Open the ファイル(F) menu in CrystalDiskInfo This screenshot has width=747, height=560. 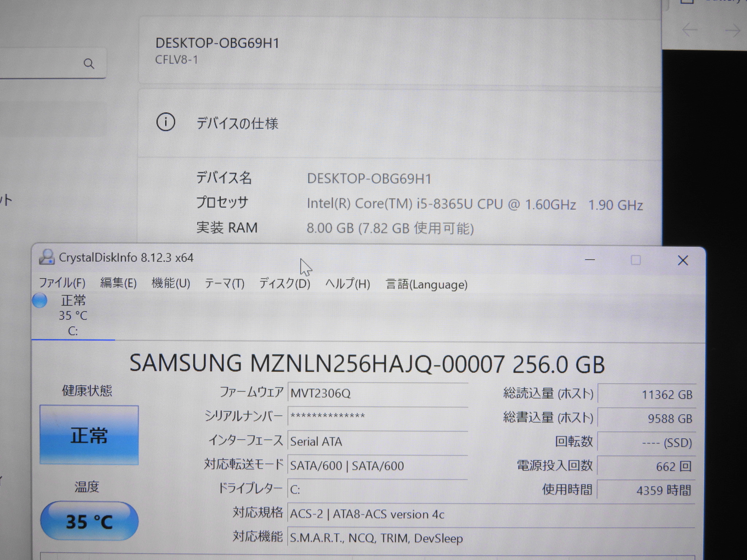click(x=62, y=283)
